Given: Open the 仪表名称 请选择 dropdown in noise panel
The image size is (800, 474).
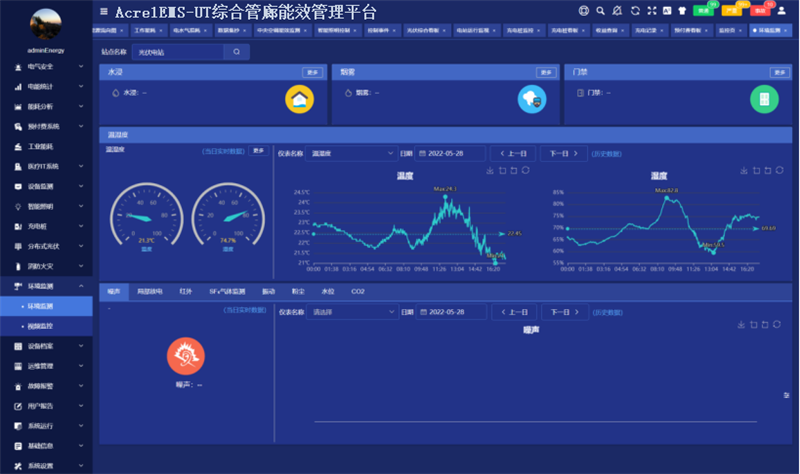Looking at the screenshot, I should [x=352, y=312].
